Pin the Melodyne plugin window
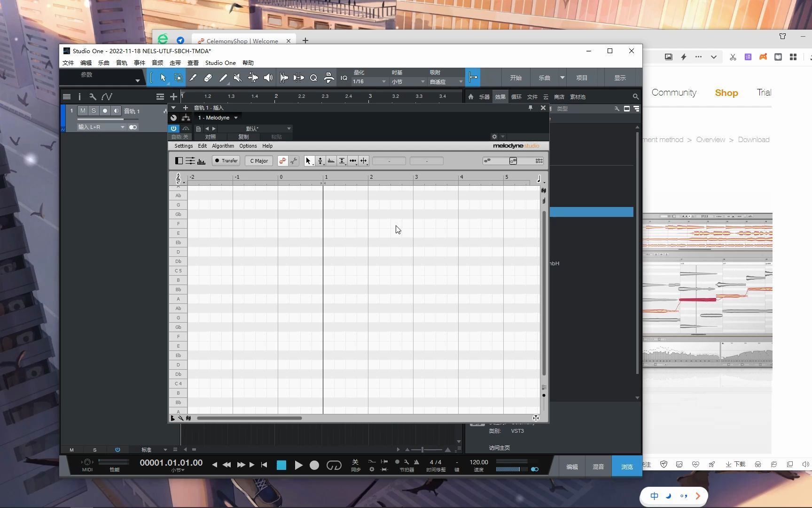 [531, 108]
